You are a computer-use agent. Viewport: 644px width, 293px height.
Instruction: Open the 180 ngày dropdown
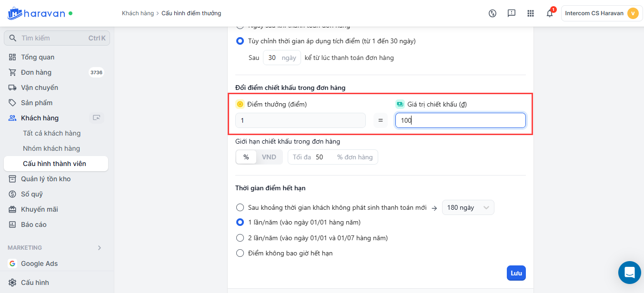468,207
